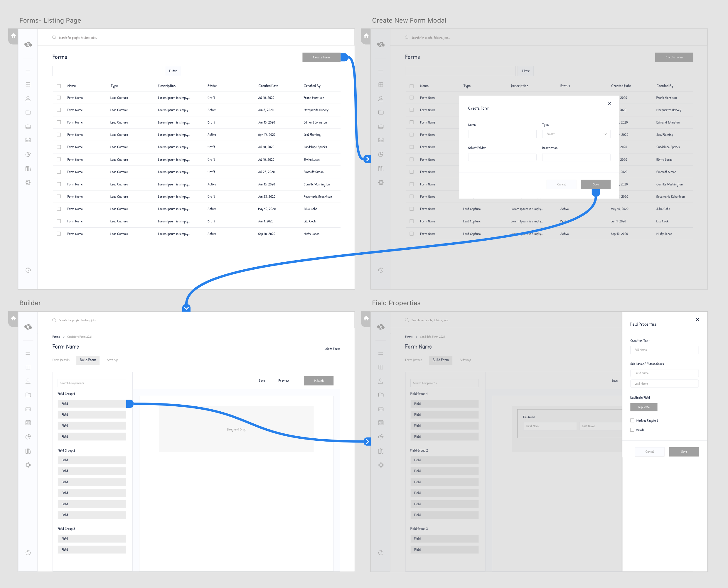Click home icon beside Builder frame
Screen dimensions: 728x588
[13, 318]
